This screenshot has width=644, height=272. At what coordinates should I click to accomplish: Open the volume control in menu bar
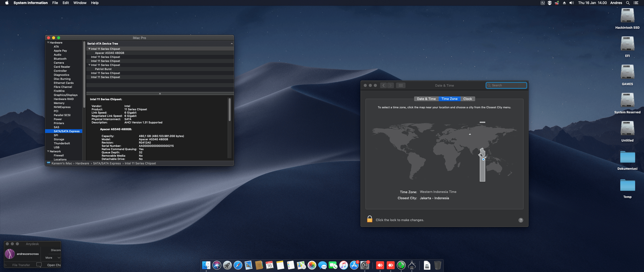click(x=572, y=3)
